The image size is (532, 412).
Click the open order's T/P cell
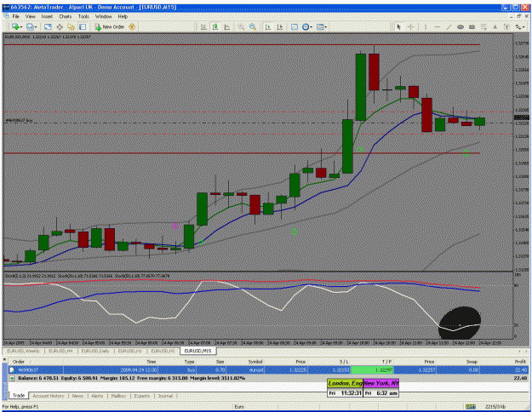click(373, 369)
